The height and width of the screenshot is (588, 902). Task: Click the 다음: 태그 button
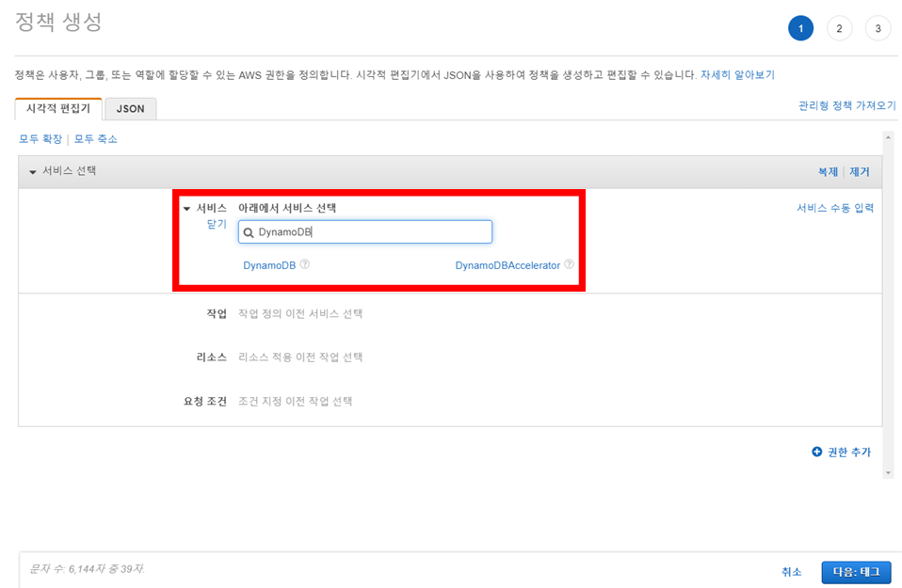(x=856, y=572)
